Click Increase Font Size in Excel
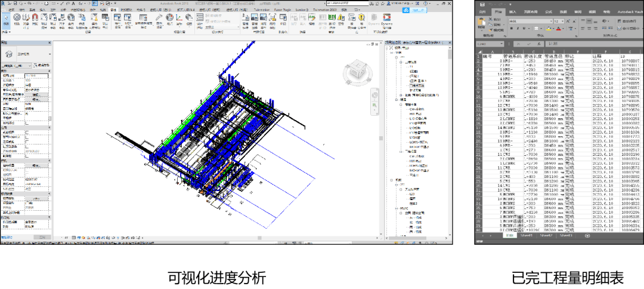The height and width of the screenshot is (289, 644). point(568,21)
